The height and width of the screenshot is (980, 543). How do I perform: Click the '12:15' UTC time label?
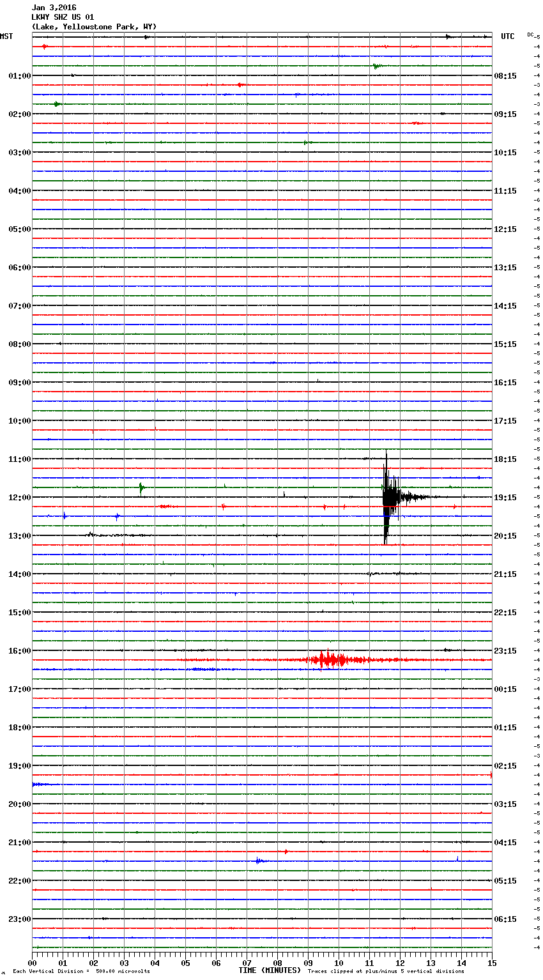click(505, 229)
